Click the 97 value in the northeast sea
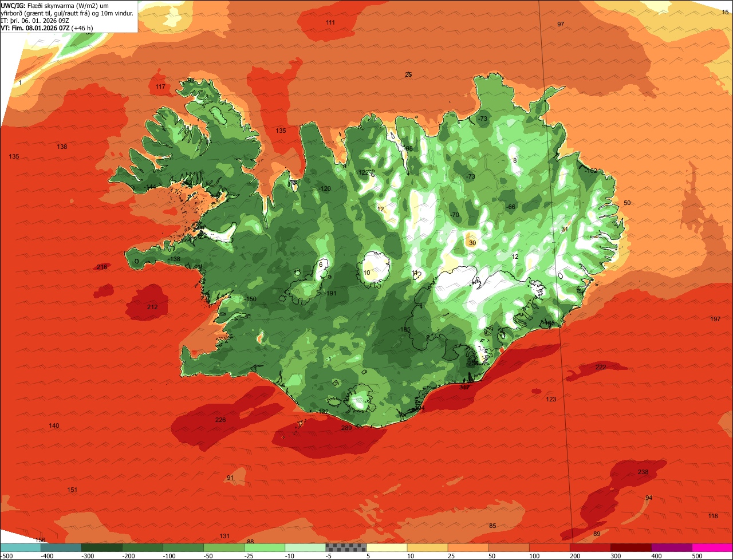The image size is (733, 560). (561, 24)
